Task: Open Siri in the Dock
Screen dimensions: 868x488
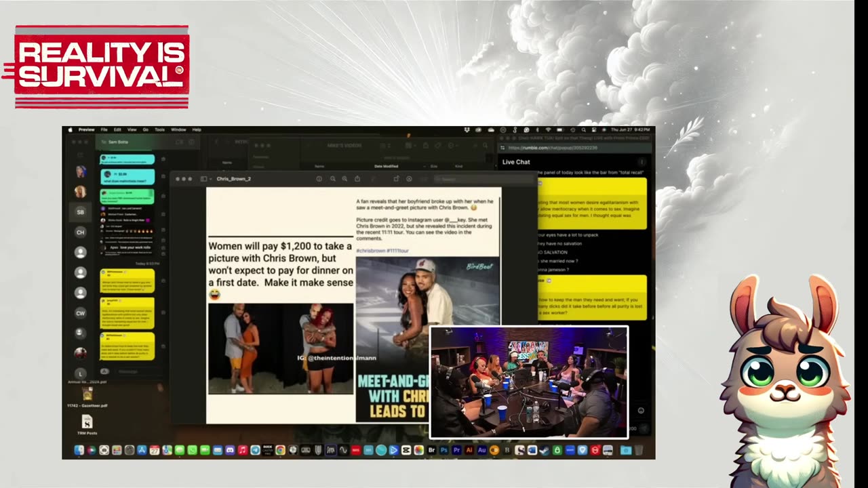Action: pyautogui.click(x=92, y=450)
